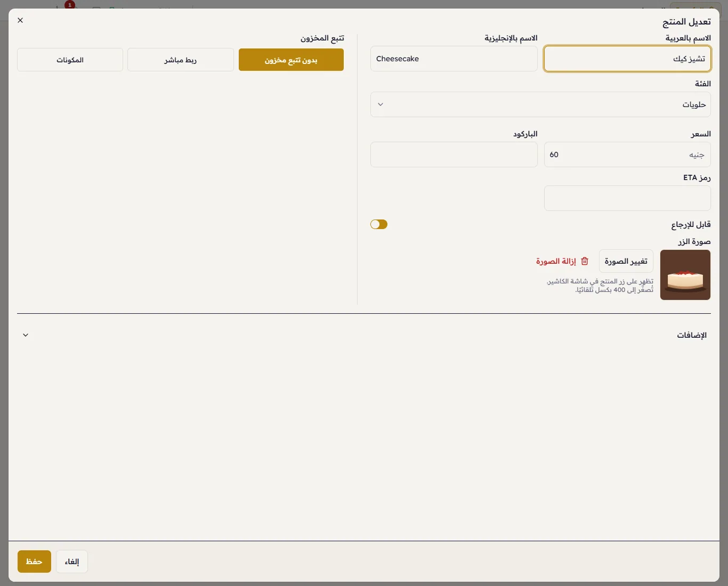The image size is (728, 586).
Task: Click the empty رمز ETA field
Action: pyautogui.click(x=627, y=198)
